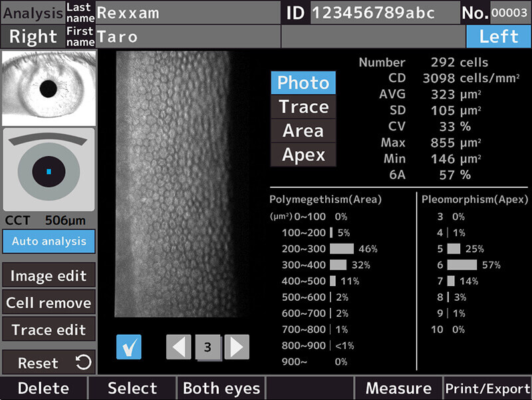This screenshot has height=400, width=532.
Task: Switch to the Left eye
Action: (x=498, y=37)
